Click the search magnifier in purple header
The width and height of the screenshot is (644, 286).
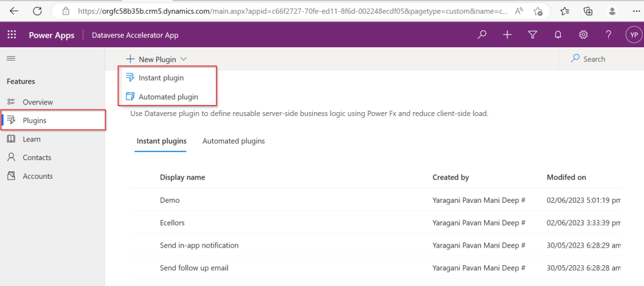click(482, 35)
